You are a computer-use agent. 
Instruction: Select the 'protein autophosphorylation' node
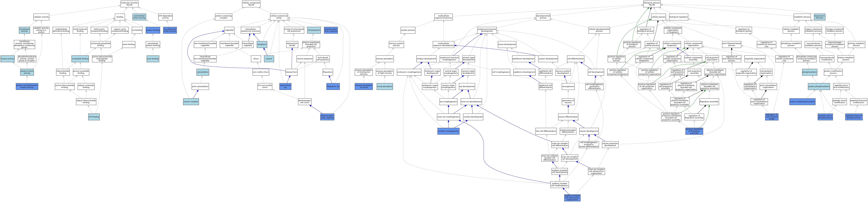802,102
